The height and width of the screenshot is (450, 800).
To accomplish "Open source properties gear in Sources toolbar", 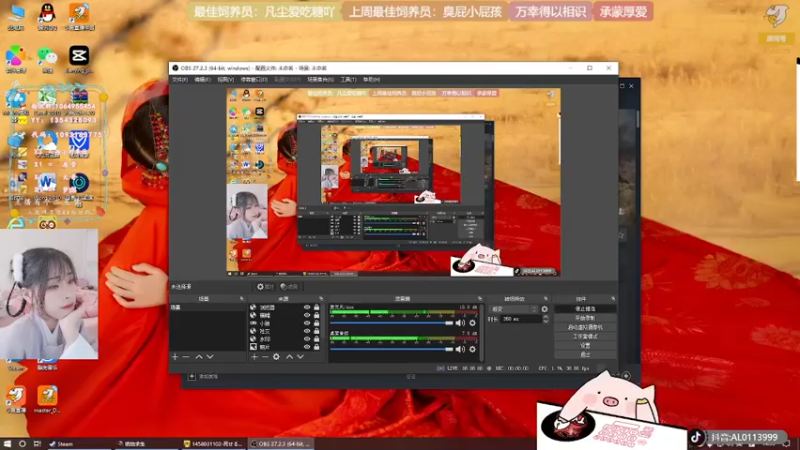I will 276,357.
